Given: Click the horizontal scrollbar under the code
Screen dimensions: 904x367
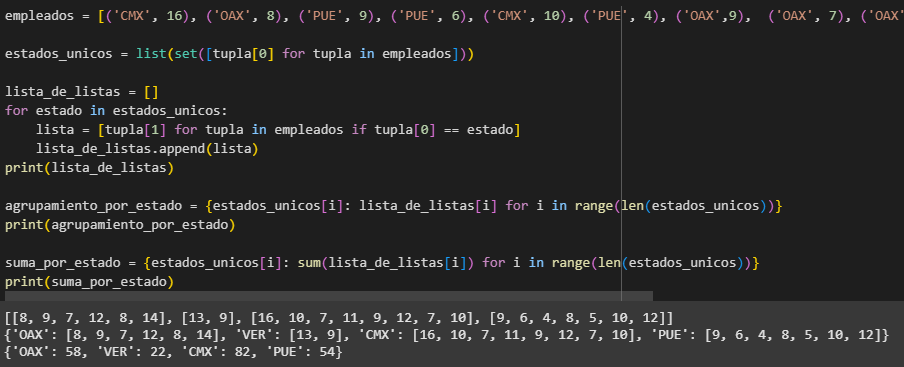Looking at the screenshot, I should (329, 296).
